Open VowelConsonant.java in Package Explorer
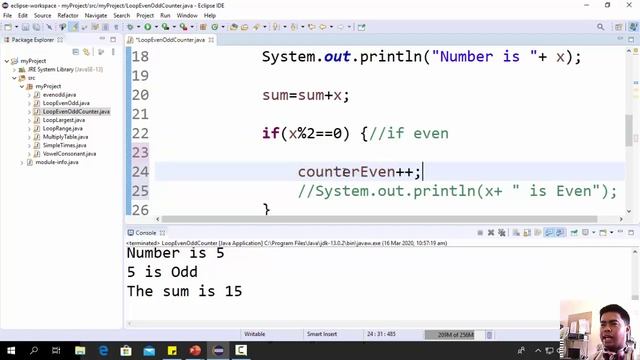 [x=69, y=154]
